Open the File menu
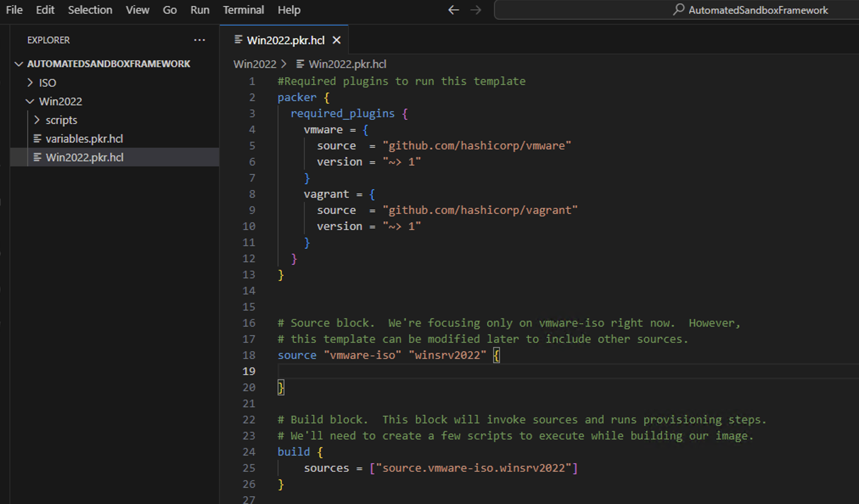This screenshot has height=504, width=859. [x=14, y=10]
